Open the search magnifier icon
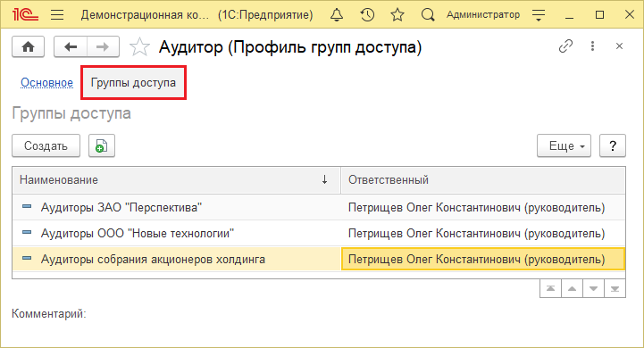The image size is (644, 348). point(428,15)
